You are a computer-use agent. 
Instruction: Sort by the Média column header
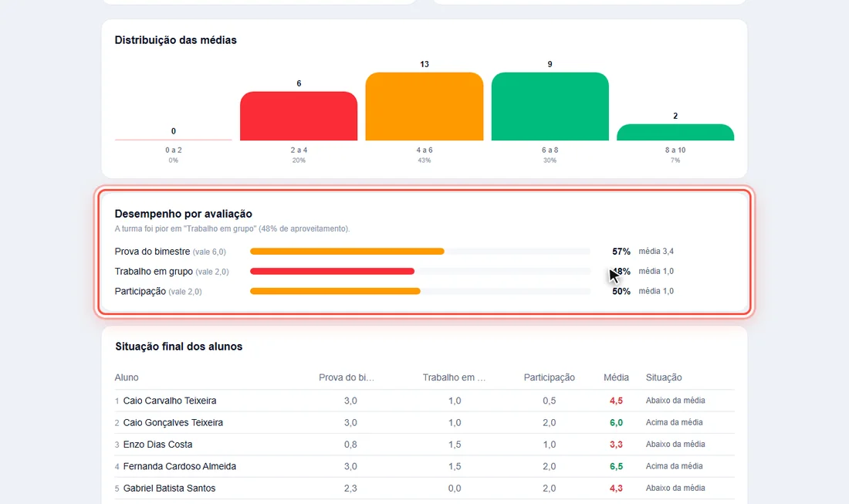(616, 377)
